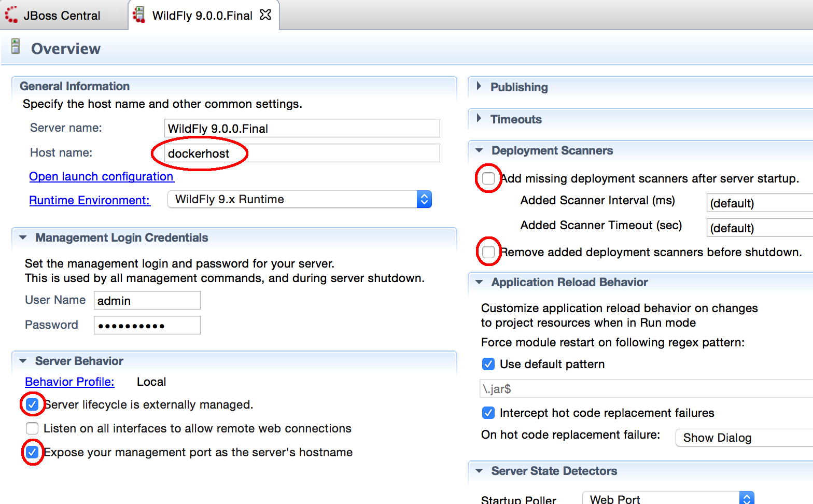Enable Add missing deployment scanners checkbox
The image size is (813, 504).
coord(488,178)
